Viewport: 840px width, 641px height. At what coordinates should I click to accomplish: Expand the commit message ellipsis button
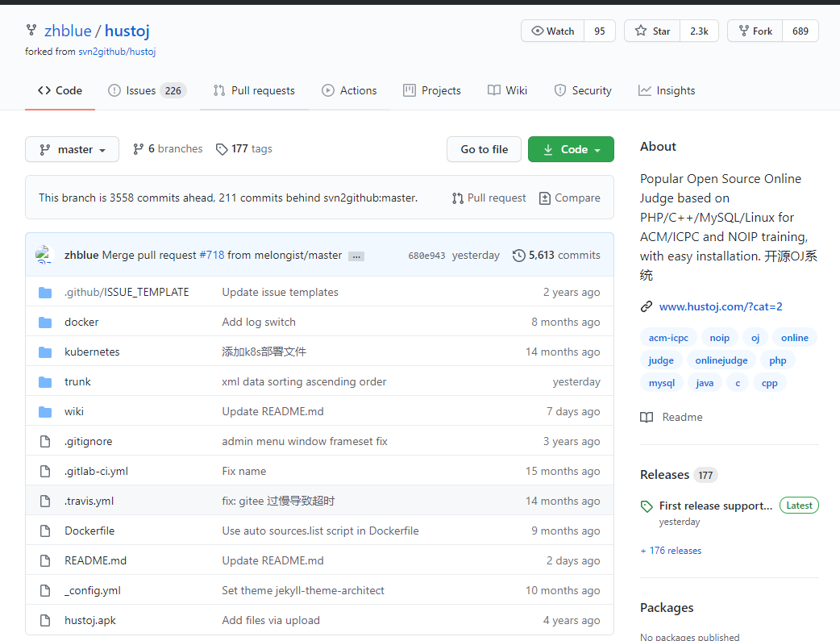[356, 256]
